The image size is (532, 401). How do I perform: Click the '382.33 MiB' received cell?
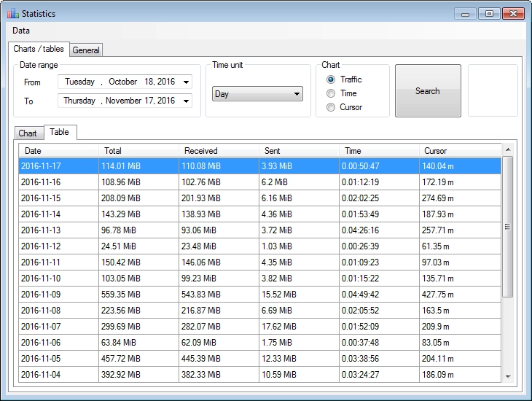[x=219, y=375]
